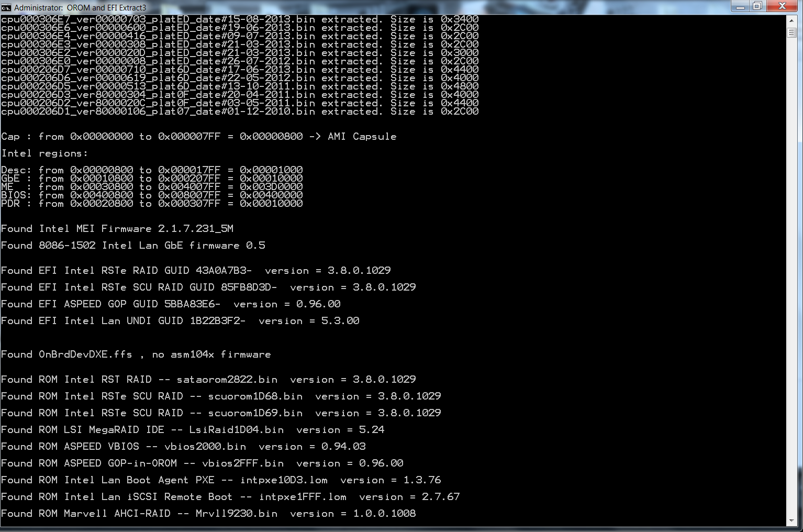Click line 'cpu000306E3_ver00000308_platED_date#21-03-2013.bin'
This screenshot has height=532, width=803.
click(240, 45)
